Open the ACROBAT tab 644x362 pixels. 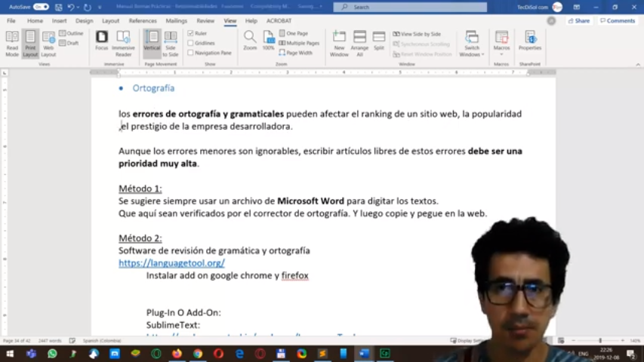[x=279, y=20]
